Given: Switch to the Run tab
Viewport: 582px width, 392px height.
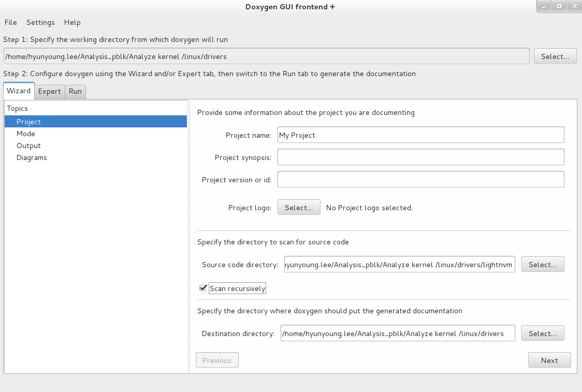Looking at the screenshot, I should pyautogui.click(x=75, y=91).
